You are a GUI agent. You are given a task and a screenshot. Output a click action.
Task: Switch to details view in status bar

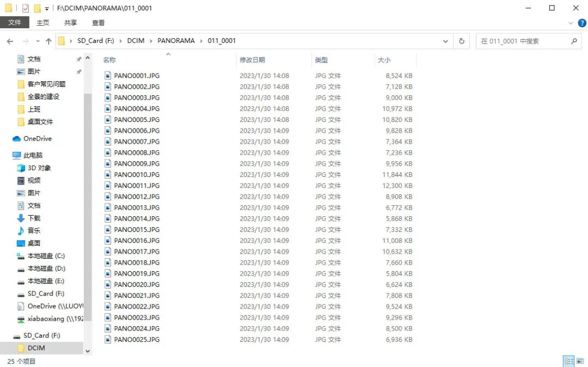(x=568, y=362)
